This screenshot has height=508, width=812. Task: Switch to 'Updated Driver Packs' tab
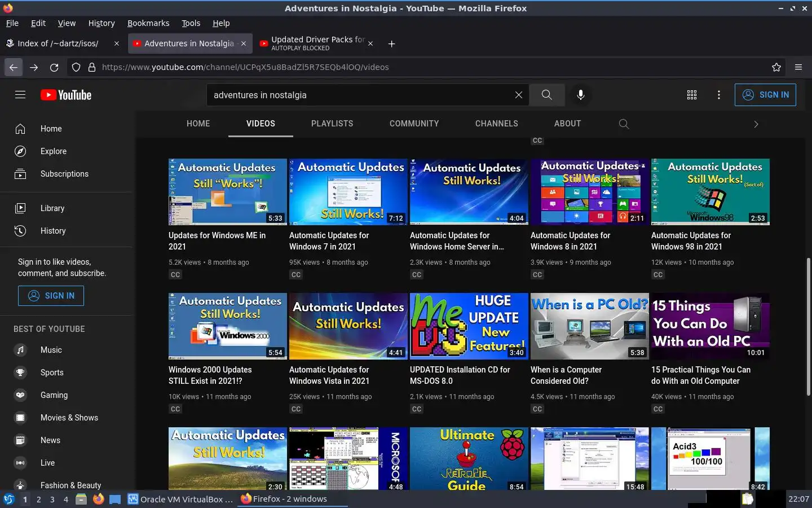click(317, 43)
